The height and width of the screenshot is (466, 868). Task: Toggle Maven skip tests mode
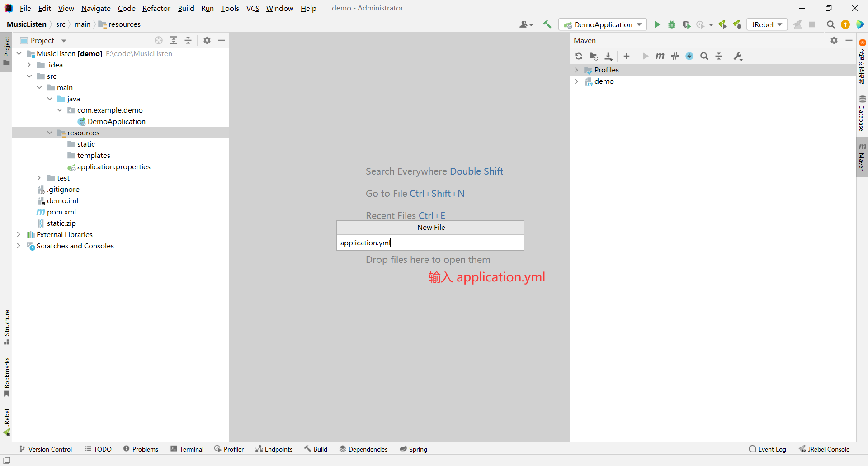point(689,56)
